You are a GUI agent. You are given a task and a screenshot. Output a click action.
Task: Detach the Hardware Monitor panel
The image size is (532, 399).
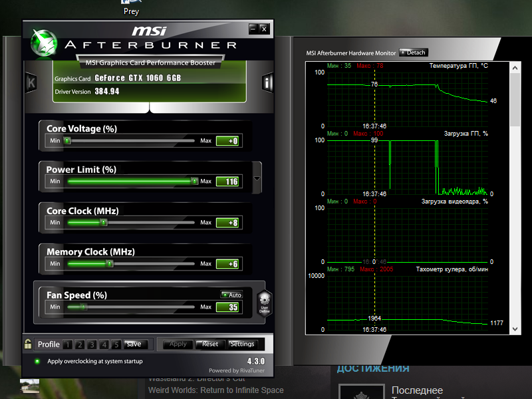pos(413,53)
